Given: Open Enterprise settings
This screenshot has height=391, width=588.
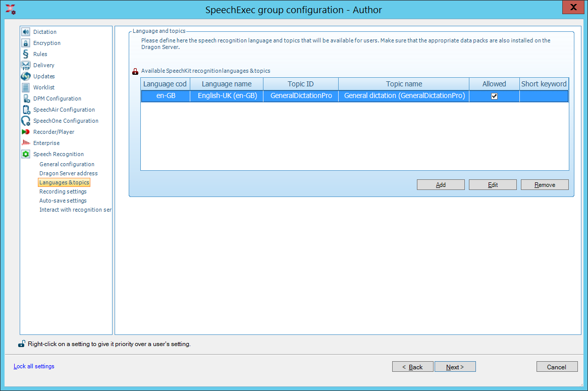Looking at the screenshot, I should point(46,143).
